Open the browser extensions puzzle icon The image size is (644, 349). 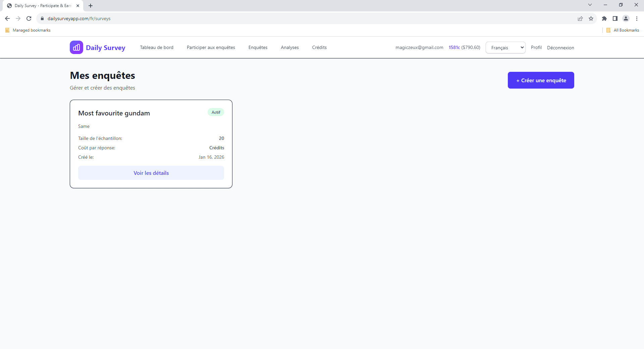604,18
